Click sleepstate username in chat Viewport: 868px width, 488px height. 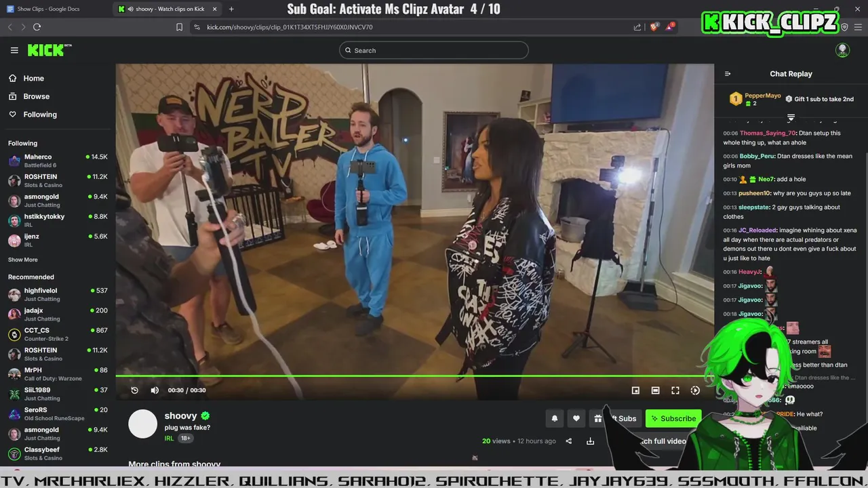pos(754,207)
